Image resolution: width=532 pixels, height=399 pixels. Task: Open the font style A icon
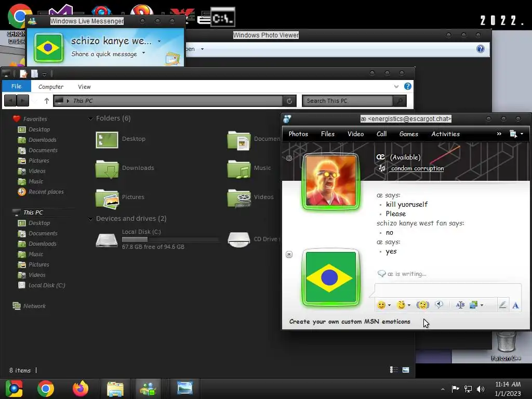pyautogui.click(x=515, y=305)
